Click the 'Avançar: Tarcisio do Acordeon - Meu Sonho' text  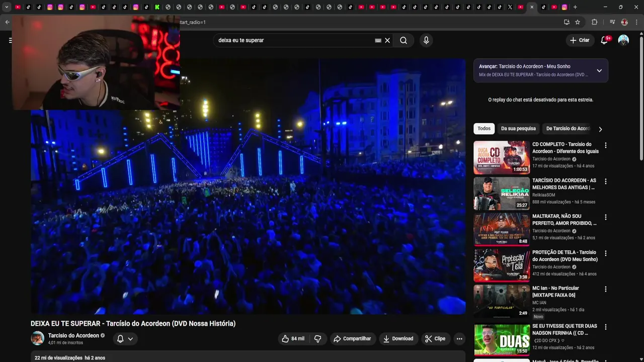pyautogui.click(x=525, y=66)
